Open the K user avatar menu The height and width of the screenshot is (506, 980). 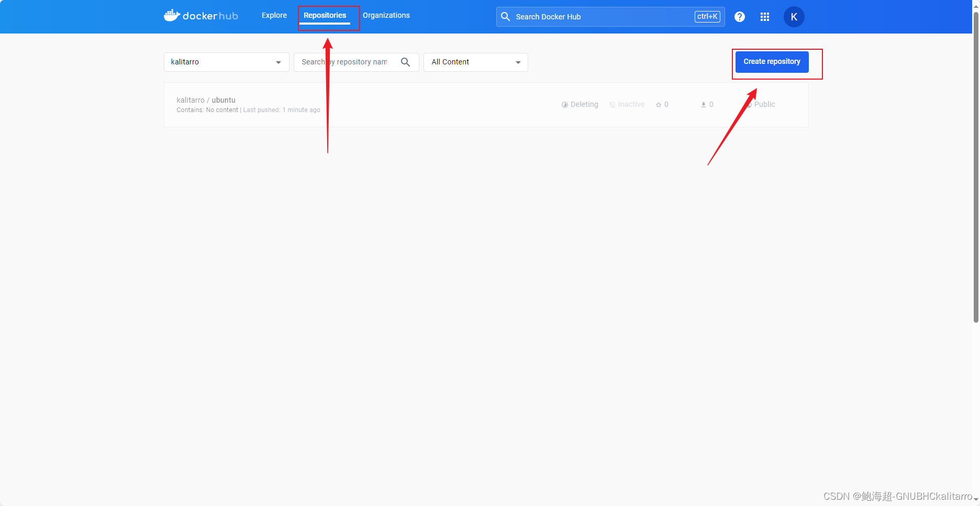tap(794, 17)
